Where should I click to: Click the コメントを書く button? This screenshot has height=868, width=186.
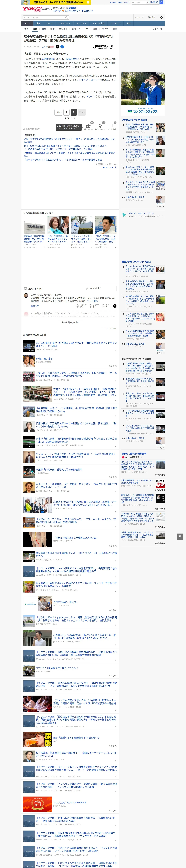[93, 288]
